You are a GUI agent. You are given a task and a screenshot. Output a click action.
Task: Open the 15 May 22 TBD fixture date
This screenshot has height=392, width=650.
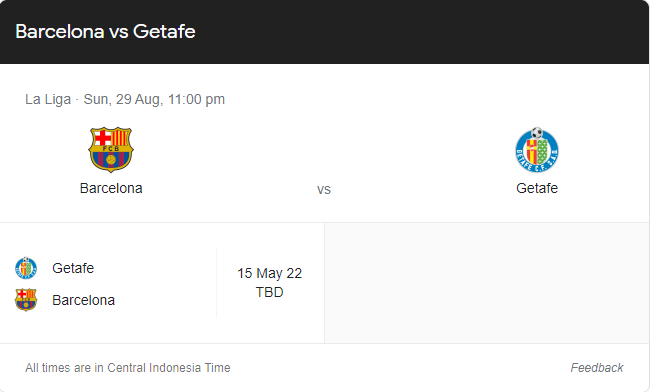click(x=269, y=283)
